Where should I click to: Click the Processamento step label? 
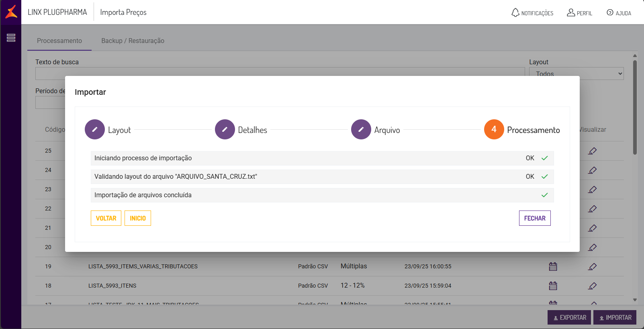533,130
